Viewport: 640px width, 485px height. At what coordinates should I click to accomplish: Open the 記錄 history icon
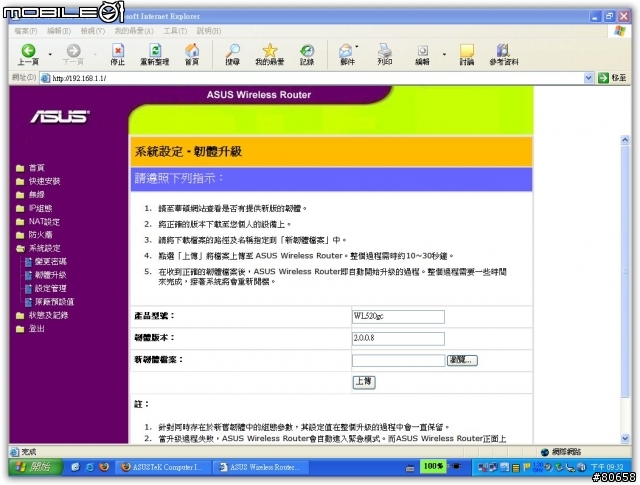[x=307, y=54]
